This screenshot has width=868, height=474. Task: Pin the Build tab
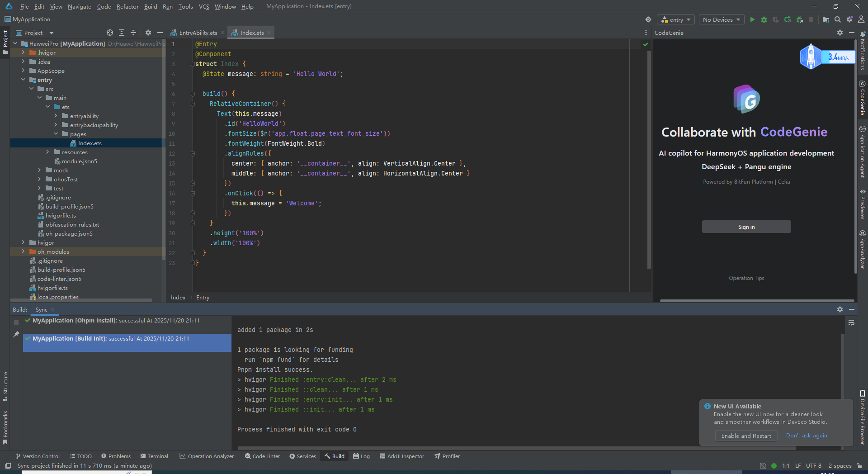coord(16,334)
